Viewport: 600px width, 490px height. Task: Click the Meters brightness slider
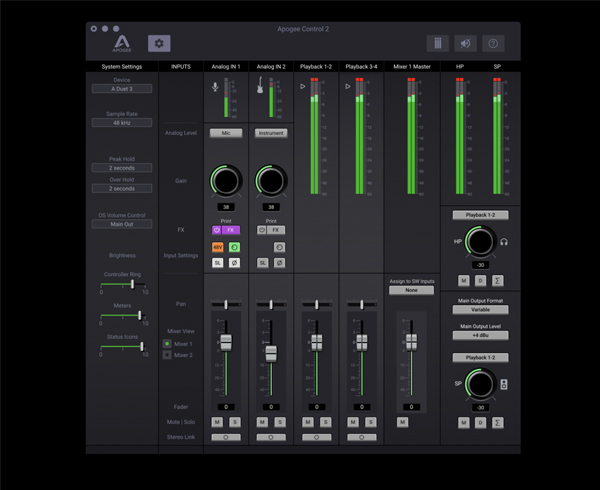coord(123,316)
